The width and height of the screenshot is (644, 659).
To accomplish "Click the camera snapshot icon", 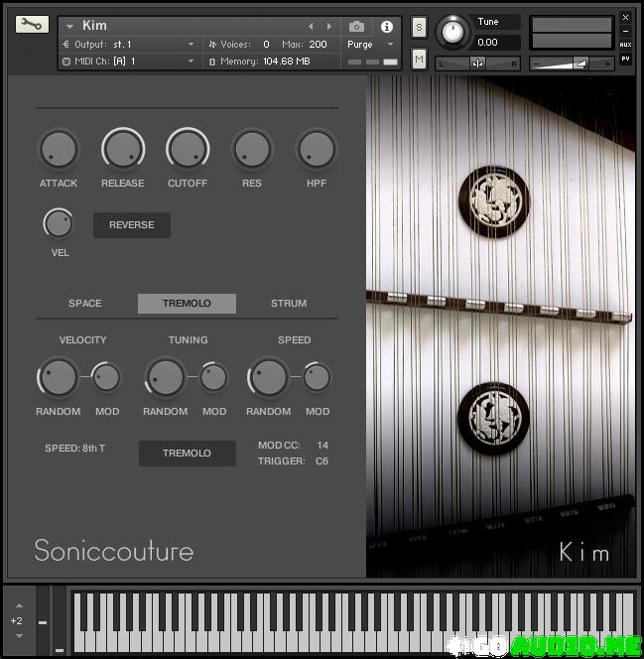I will pos(356,27).
